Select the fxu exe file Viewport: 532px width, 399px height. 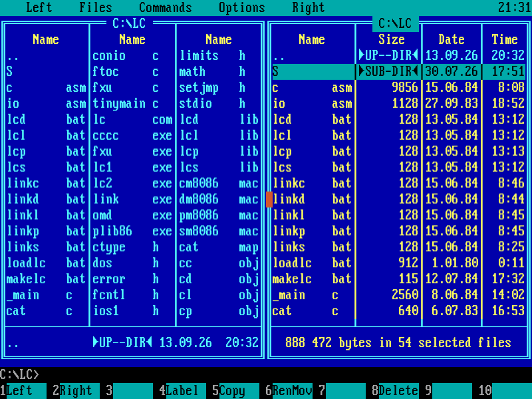pyautogui.click(x=132, y=151)
